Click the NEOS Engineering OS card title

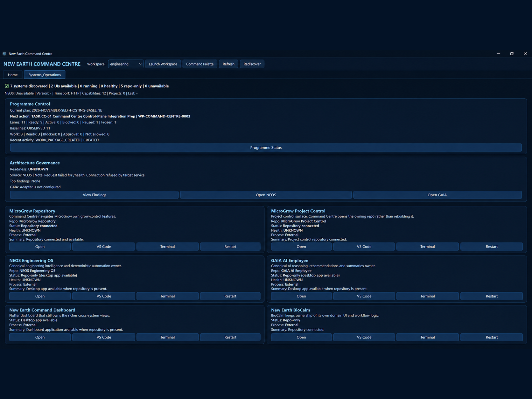click(x=31, y=261)
